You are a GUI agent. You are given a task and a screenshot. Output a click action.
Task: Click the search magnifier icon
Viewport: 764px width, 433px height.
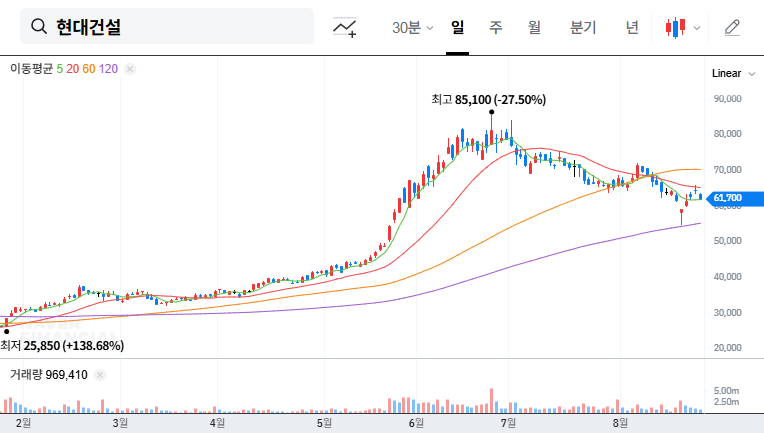click(39, 26)
